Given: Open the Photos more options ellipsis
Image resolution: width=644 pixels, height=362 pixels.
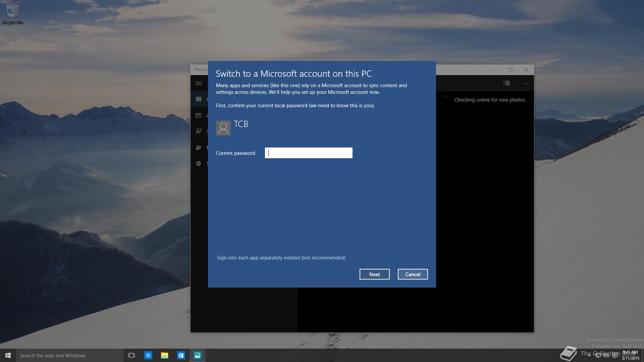Looking at the screenshot, I should [526, 83].
